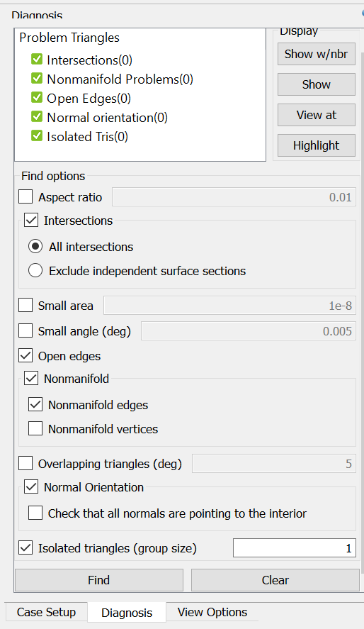Choose Exclude independent surface sections
The width and height of the screenshot is (364, 629).
[x=35, y=271]
